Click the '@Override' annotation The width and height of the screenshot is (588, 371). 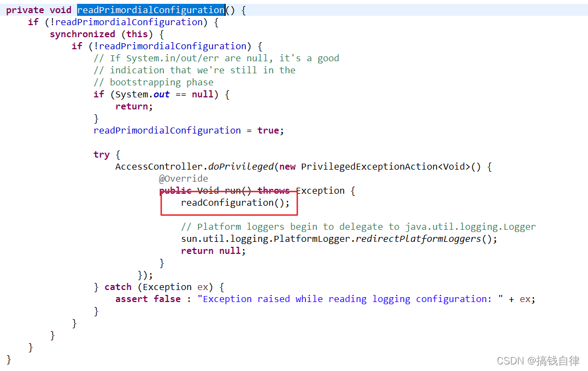click(x=184, y=178)
